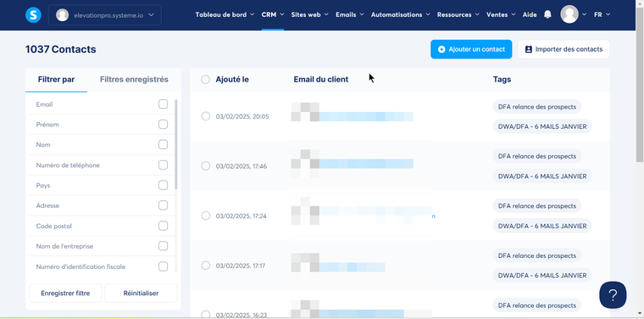Click the Enregistrer filtre button
The image size is (644, 319).
(65, 293)
